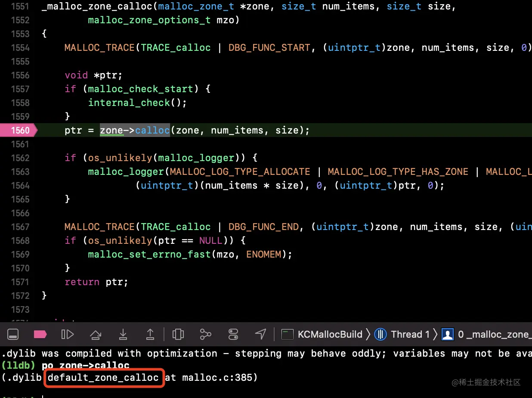Click the Simulate Location arrow icon
Viewport: 532px width, 398px height.
260,334
